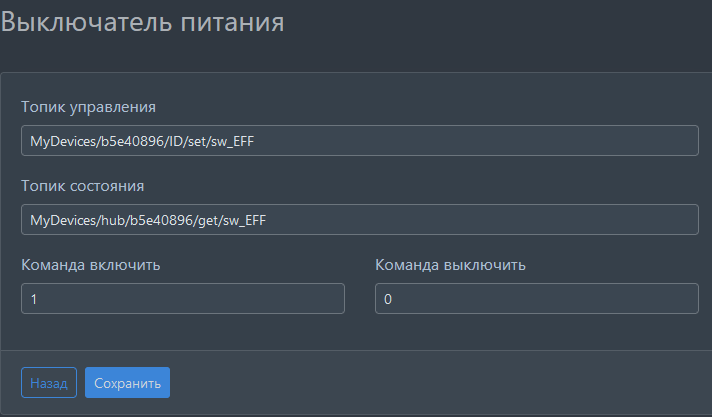Click the empty right side of Команда выключить field
Screen dimensions: 712x417
[x=640, y=299]
